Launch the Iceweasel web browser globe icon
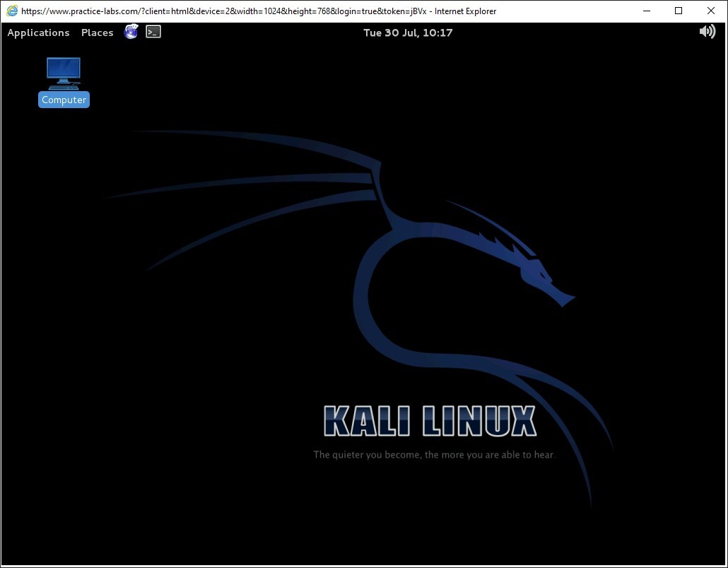 point(131,32)
